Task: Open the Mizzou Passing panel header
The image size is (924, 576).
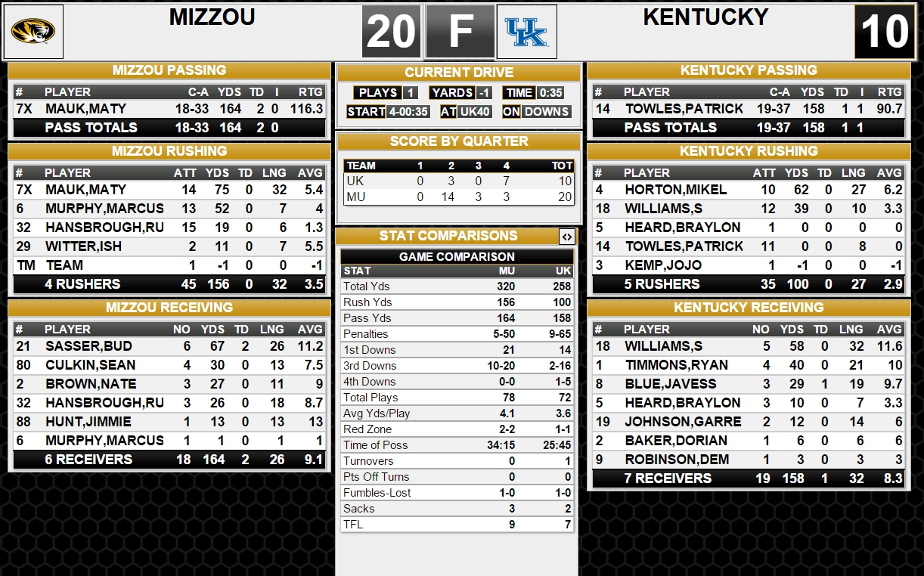Action: 169,70
